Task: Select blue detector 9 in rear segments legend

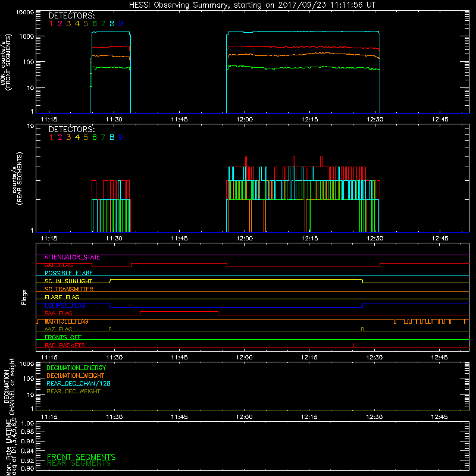Action: [121, 137]
